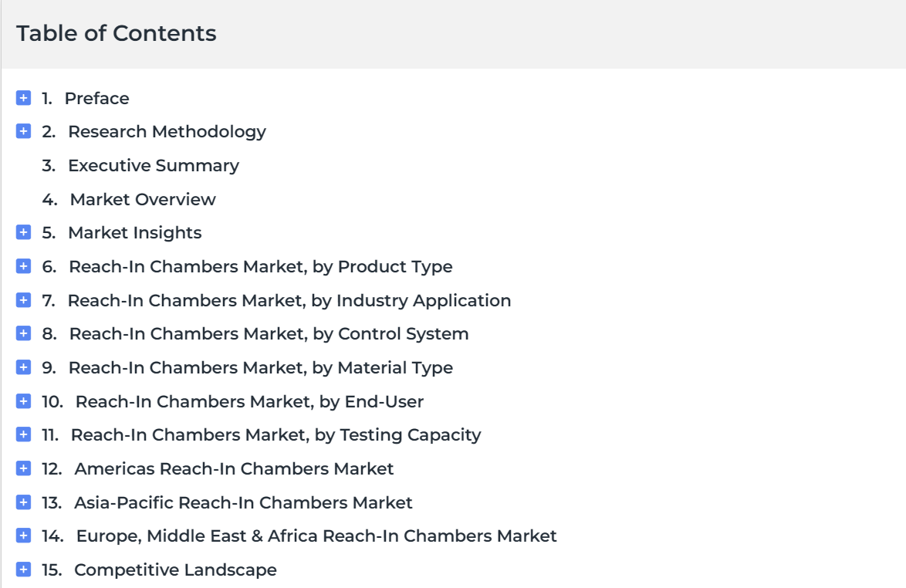Expand Europe, Middle East & Africa plus icon
This screenshot has width=906, height=588.
click(23, 536)
